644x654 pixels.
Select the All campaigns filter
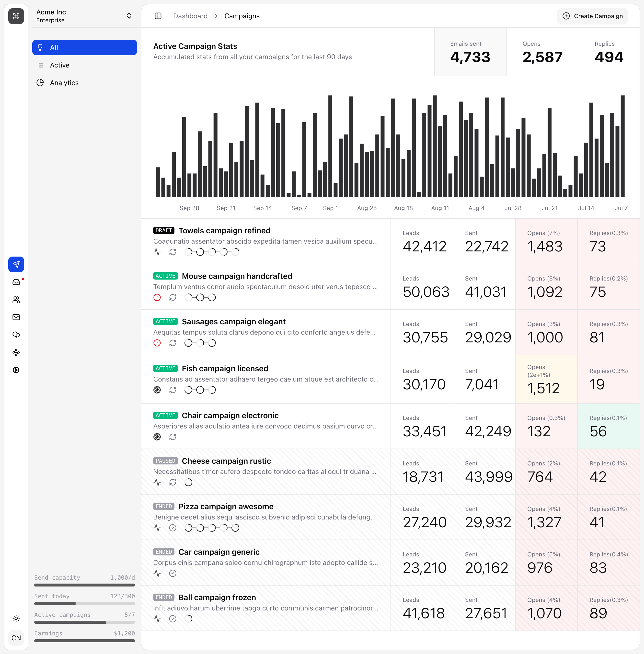[x=85, y=47]
